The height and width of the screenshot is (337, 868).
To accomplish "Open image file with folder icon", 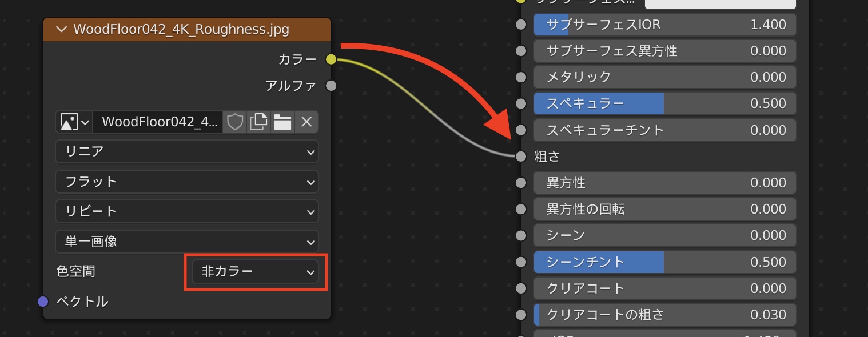I will pyautogui.click(x=282, y=122).
